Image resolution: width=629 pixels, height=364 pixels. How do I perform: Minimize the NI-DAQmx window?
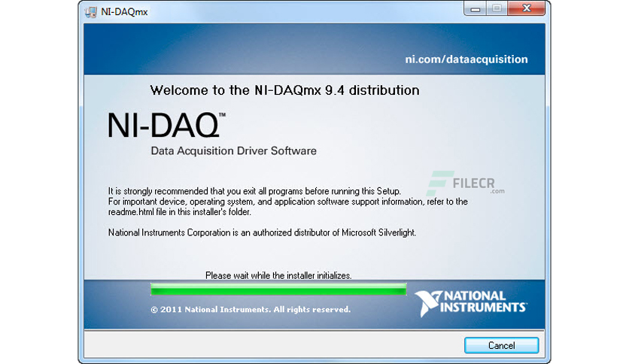476,8
